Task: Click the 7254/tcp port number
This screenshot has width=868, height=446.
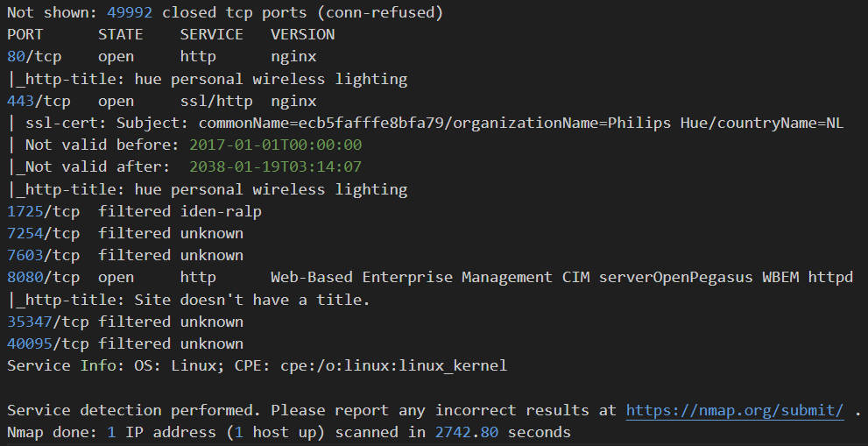Action: click(x=25, y=234)
